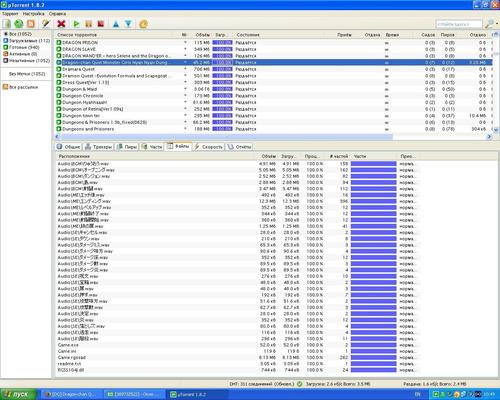Click the torrent list horizontal scrollbar

tap(227, 136)
